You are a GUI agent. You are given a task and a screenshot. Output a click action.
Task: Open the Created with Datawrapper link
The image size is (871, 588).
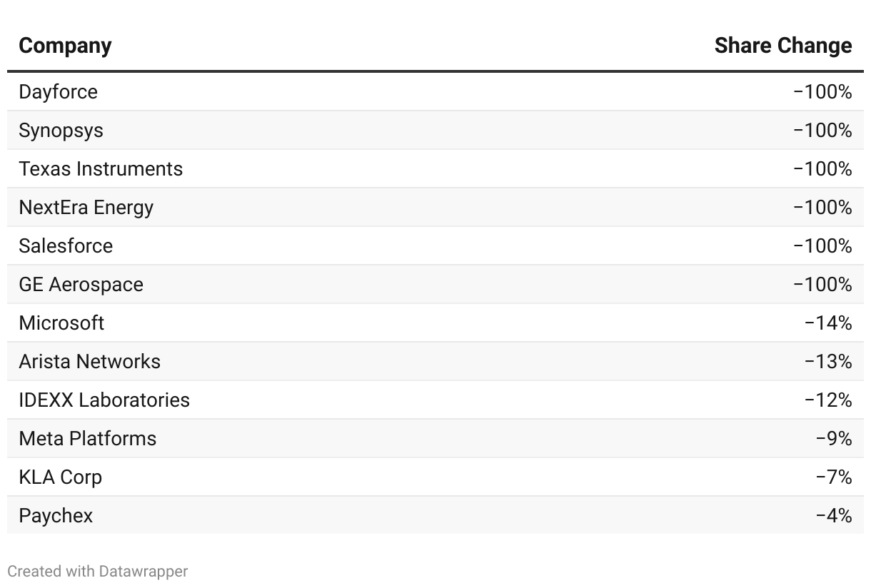tap(98, 571)
